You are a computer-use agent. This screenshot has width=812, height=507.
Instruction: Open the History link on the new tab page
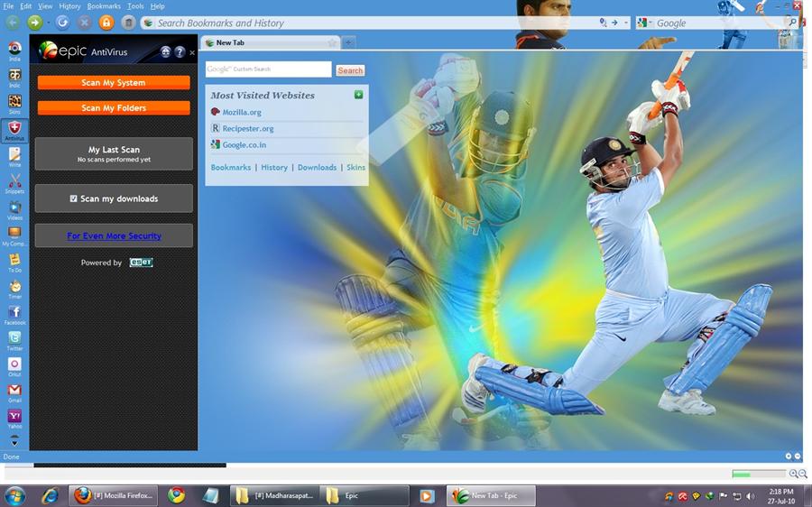(x=274, y=167)
